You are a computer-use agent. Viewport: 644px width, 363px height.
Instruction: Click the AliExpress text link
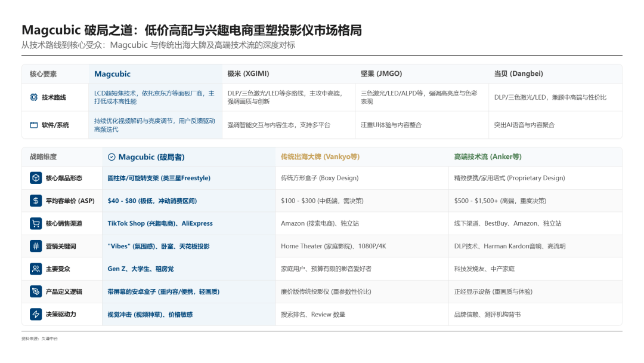(x=197, y=224)
